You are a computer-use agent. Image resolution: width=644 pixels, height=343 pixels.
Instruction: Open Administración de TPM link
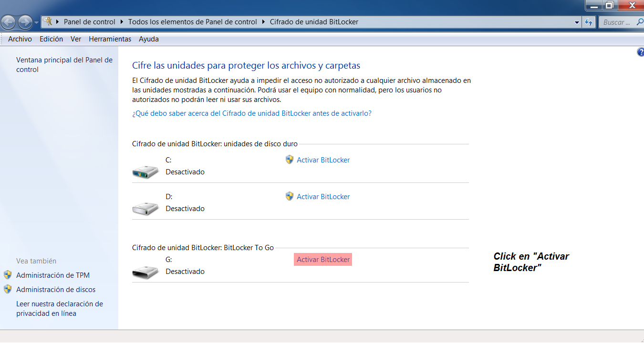[x=53, y=275]
